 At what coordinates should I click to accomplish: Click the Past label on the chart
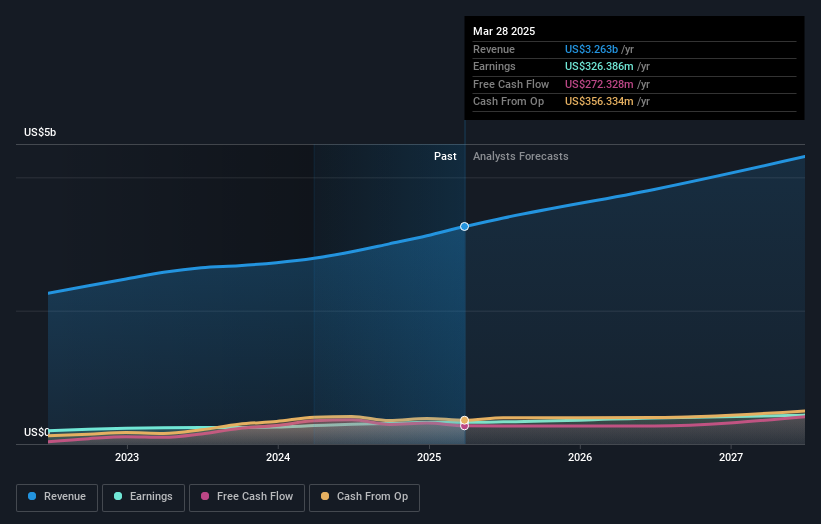coord(445,157)
